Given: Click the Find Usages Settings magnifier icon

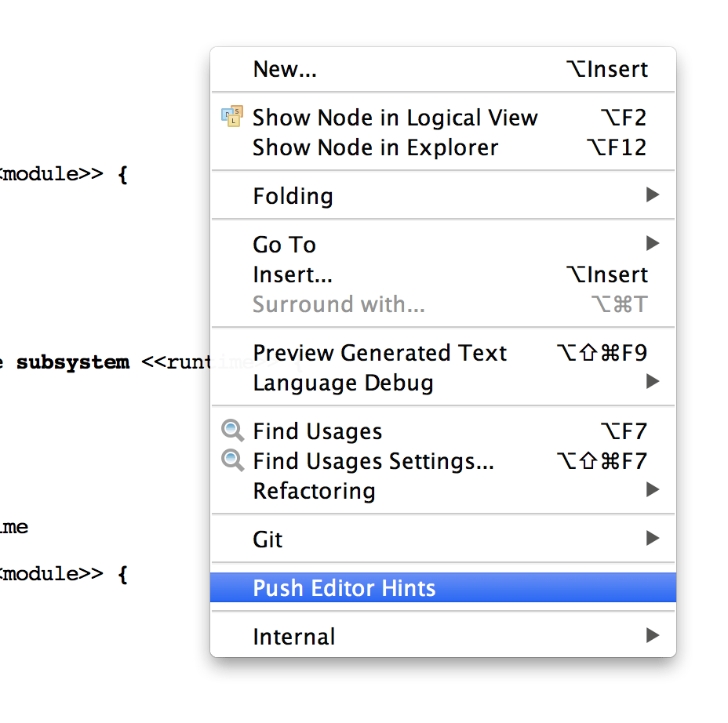Looking at the screenshot, I should (x=232, y=460).
